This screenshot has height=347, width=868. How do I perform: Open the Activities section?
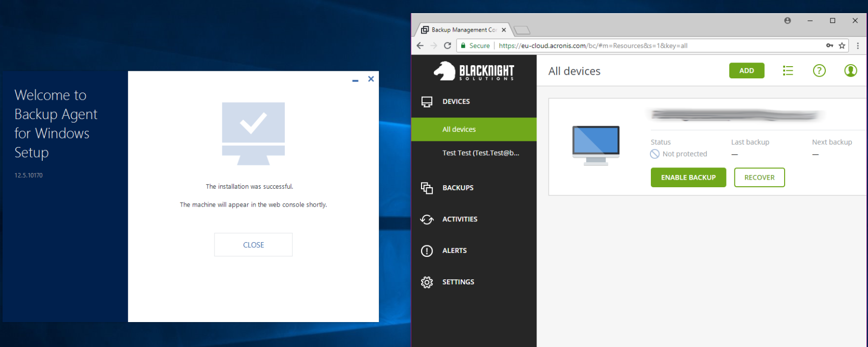tap(474, 219)
